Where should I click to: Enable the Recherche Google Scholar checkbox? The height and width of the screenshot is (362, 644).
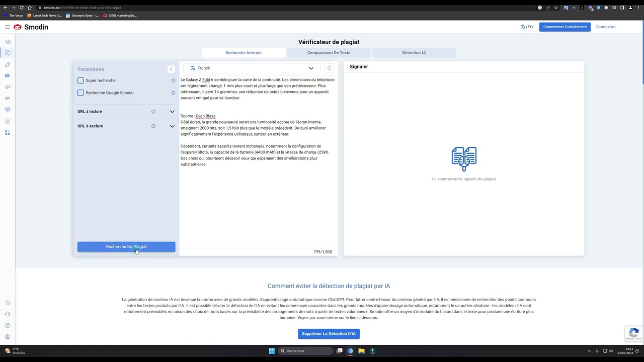tap(80, 93)
